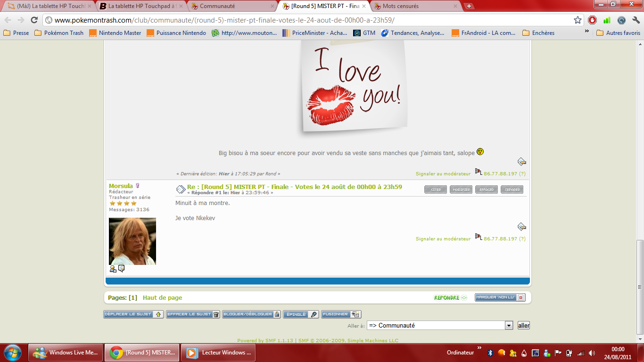Click the green signal bars extension icon
The height and width of the screenshot is (362, 644).
(x=607, y=20)
